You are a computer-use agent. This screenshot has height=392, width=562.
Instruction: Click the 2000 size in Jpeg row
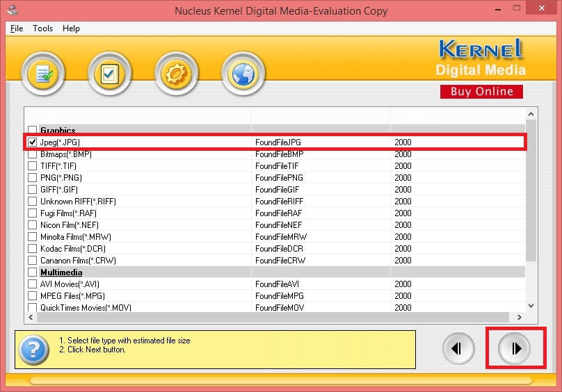tap(403, 142)
